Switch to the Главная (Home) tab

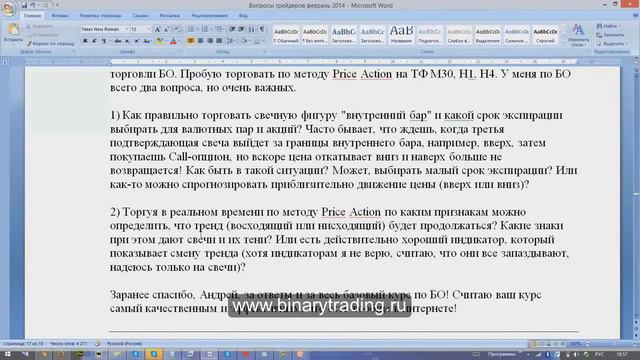[32, 16]
